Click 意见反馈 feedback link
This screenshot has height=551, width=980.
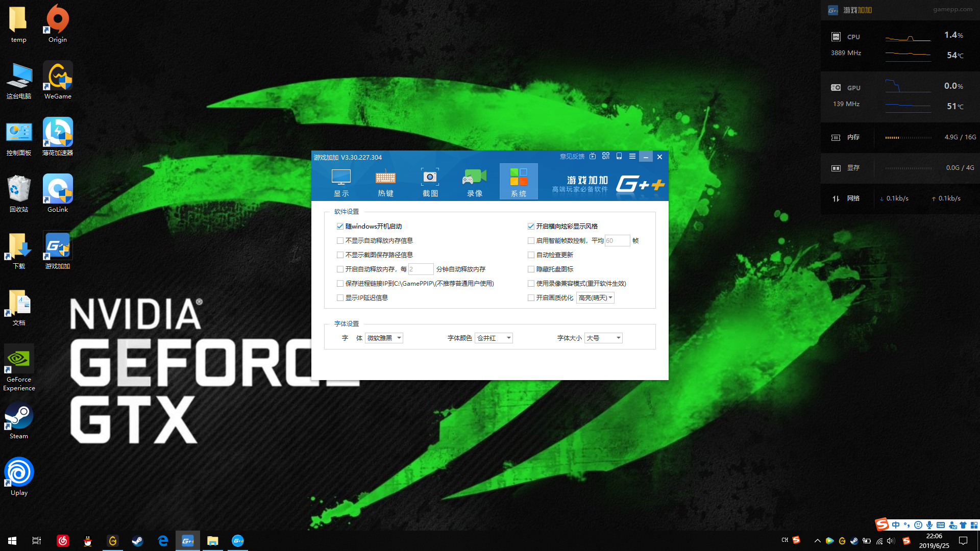coord(572,157)
